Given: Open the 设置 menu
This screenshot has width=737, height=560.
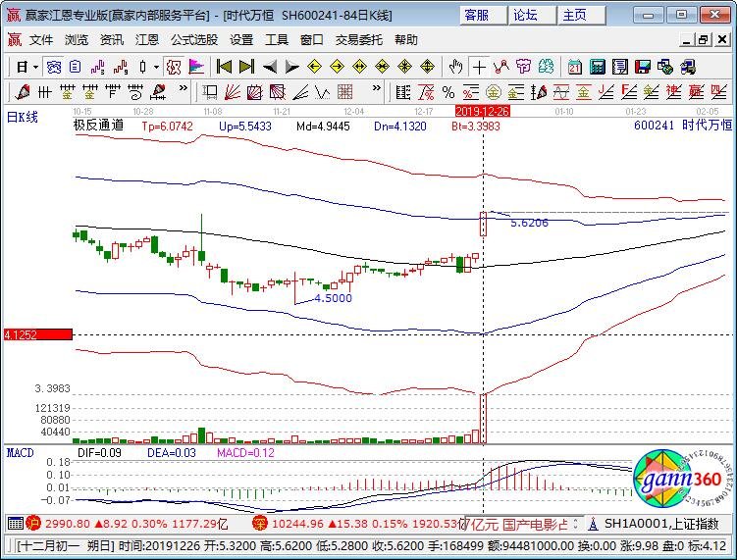Looking at the screenshot, I should click(241, 40).
